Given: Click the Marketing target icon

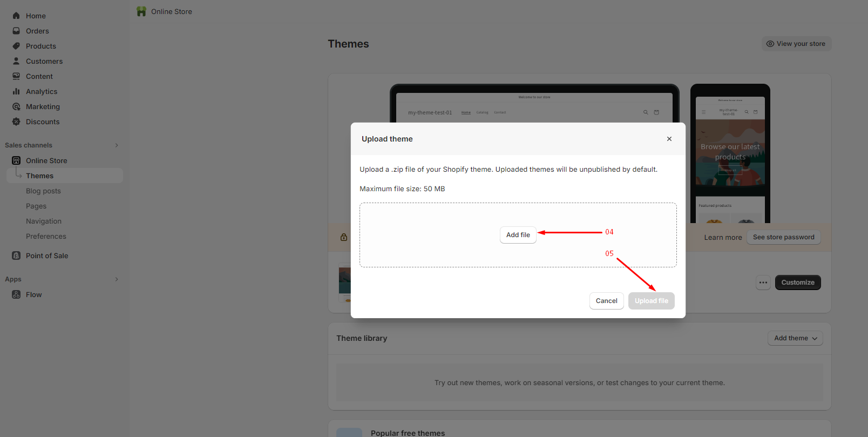Looking at the screenshot, I should 16,106.
